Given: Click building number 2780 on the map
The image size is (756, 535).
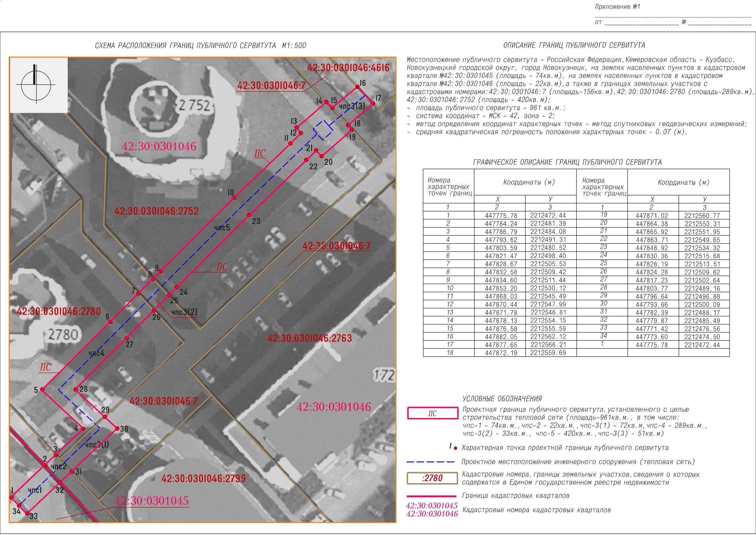Looking at the screenshot, I should [x=63, y=335].
